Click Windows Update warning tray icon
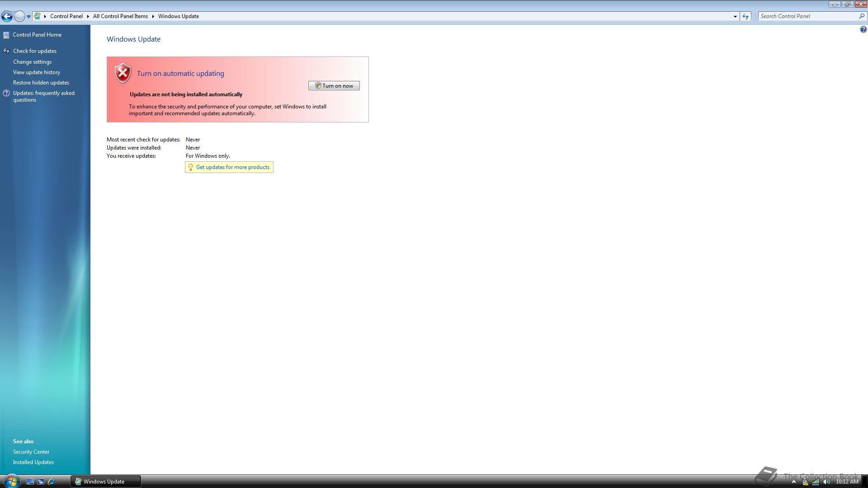 click(x=805, y=482)
